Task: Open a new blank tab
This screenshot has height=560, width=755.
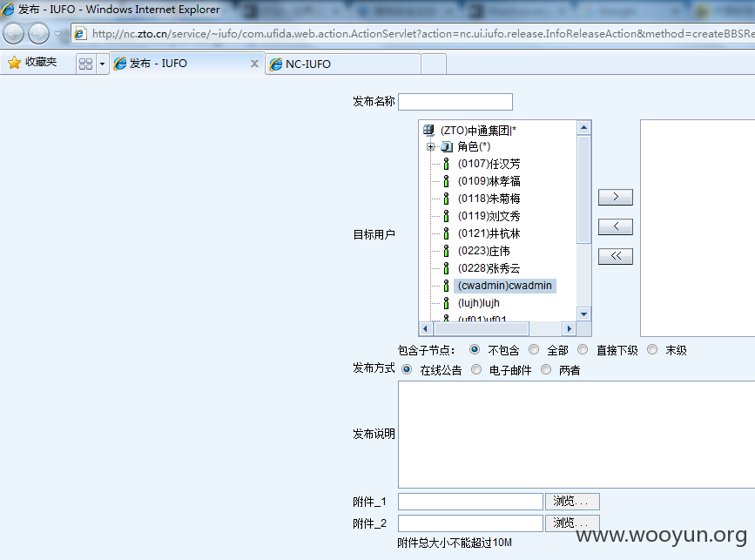Action: 434,64
